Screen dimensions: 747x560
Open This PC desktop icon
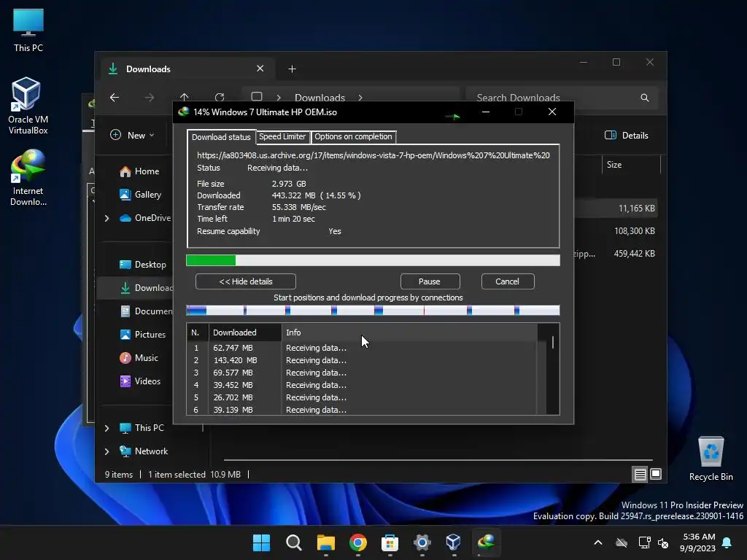pos(28,29)
